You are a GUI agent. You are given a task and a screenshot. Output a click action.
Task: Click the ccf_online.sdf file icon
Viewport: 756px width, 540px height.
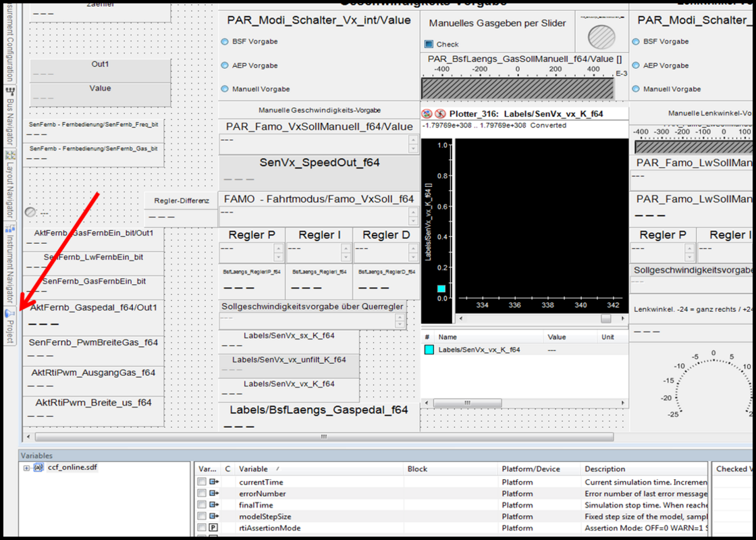tap(38, 467)
